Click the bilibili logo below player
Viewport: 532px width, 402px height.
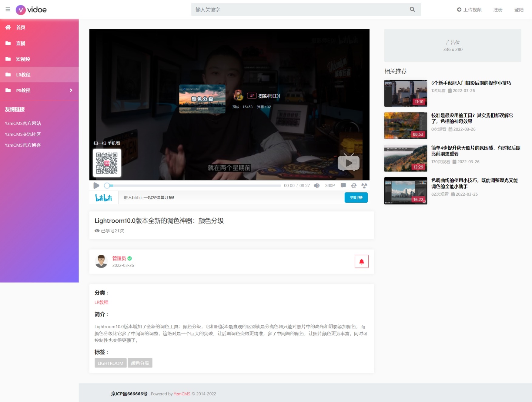coord(104,198)
